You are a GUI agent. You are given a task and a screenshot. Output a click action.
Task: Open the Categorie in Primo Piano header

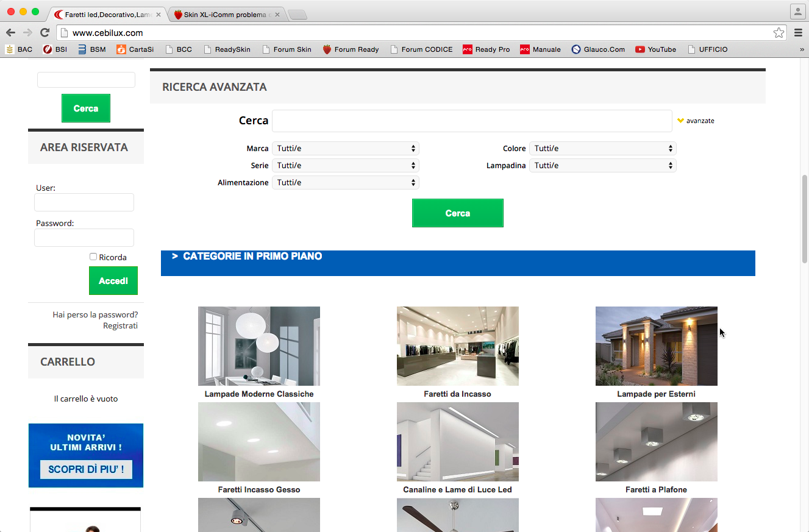(458, 263)
